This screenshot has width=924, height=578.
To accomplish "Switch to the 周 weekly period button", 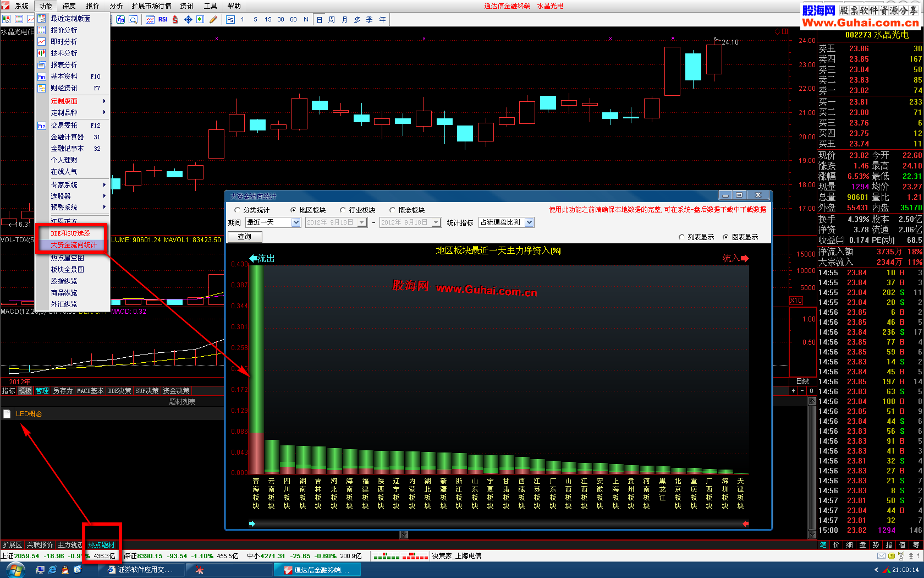I will tap(332, 19).
